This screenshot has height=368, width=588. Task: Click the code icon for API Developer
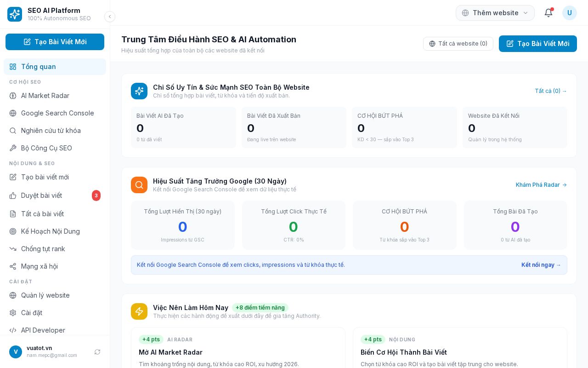tap(13, 330)
